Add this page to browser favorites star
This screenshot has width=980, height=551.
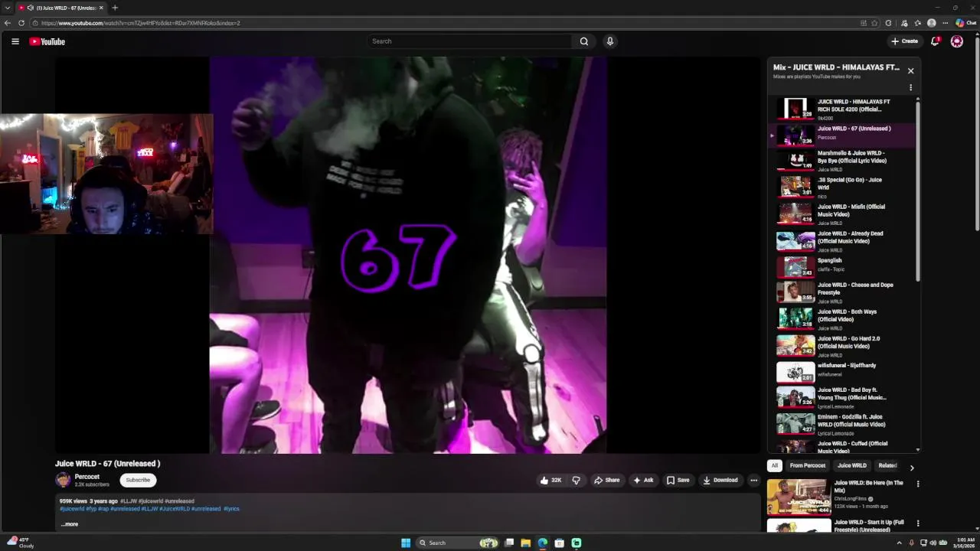coord(875,23)
